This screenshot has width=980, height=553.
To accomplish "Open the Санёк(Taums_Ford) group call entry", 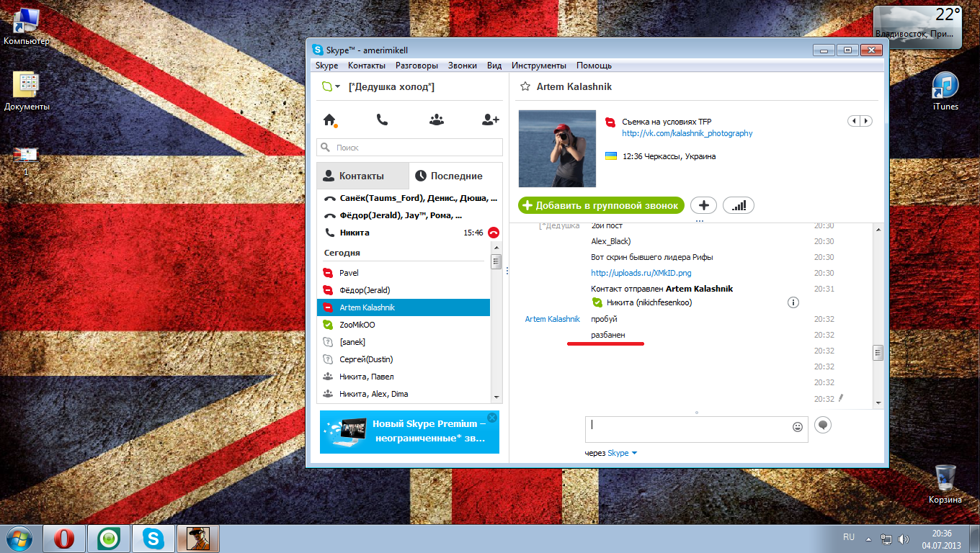I will (x=409, y=198).
